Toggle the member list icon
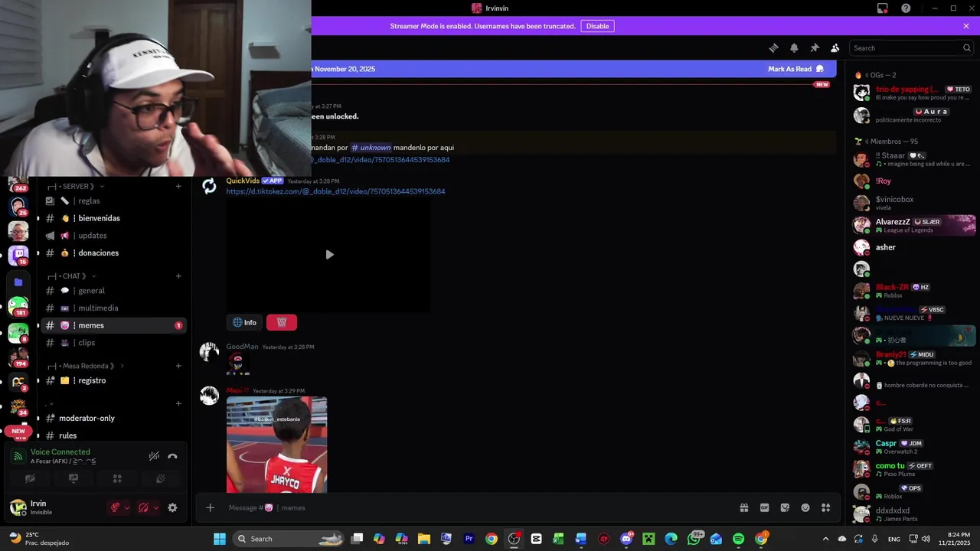The image size is (980, 551). (835, 47)
